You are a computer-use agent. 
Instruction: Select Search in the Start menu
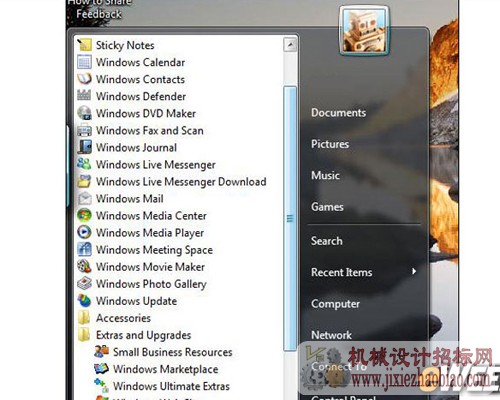[327, 241]
